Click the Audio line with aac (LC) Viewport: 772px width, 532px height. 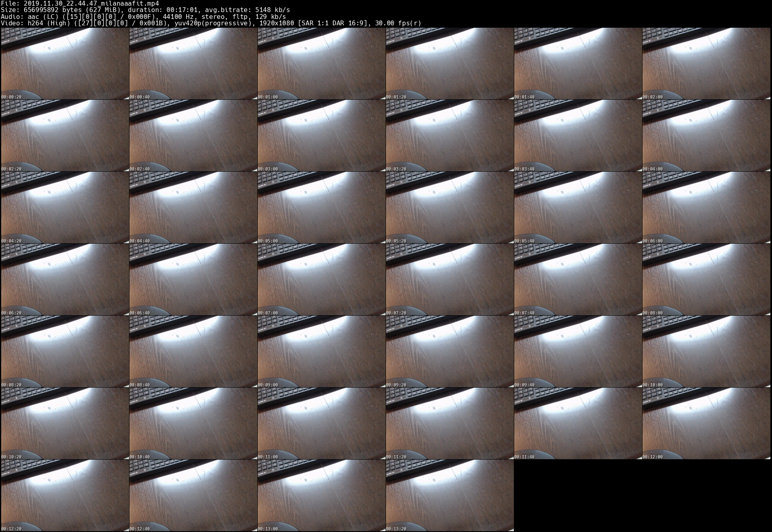[x=144, y=16]
